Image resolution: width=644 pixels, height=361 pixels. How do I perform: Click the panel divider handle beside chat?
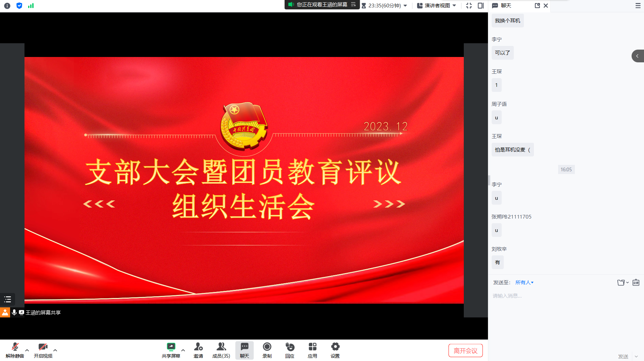pos(489,180)
